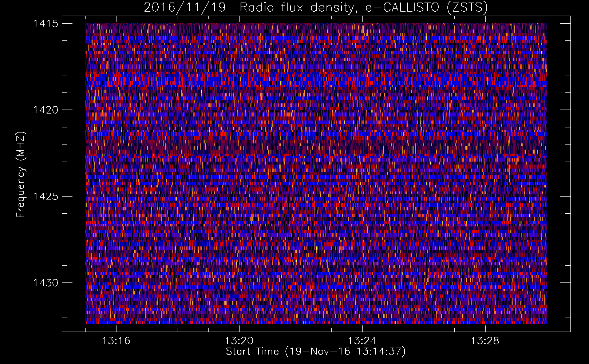Click the plot title '2016/11/19 Radio flux density, e-CALLISTO (ZSTS)'
This screenshot has height=364, width=589.
point(316,7)
